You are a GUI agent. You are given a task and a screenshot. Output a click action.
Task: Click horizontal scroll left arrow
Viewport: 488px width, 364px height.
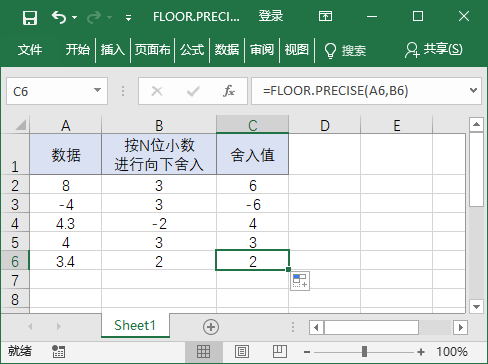(316, 327)
